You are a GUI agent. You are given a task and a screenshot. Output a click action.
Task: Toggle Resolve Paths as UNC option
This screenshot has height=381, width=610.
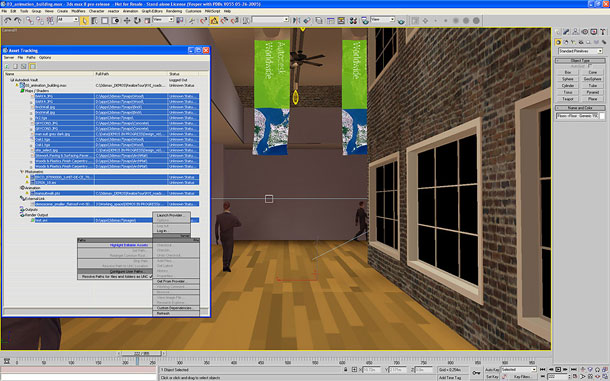[115, 276]
